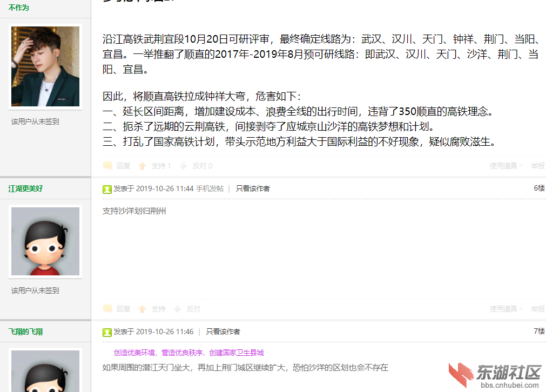Click the timestamp 发表于 2019-10-26 11:44
This screenshot has width=546, height=392.
[153, 188]
